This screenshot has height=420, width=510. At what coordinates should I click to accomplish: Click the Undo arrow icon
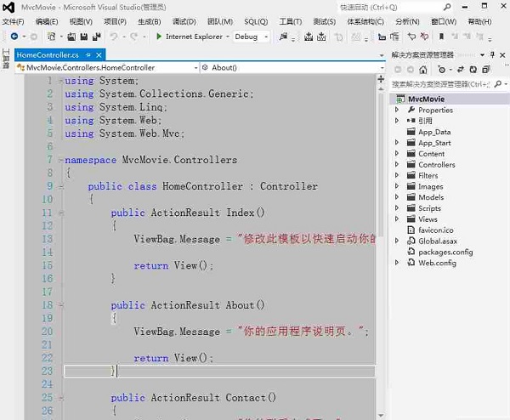[x=114, y=37]
